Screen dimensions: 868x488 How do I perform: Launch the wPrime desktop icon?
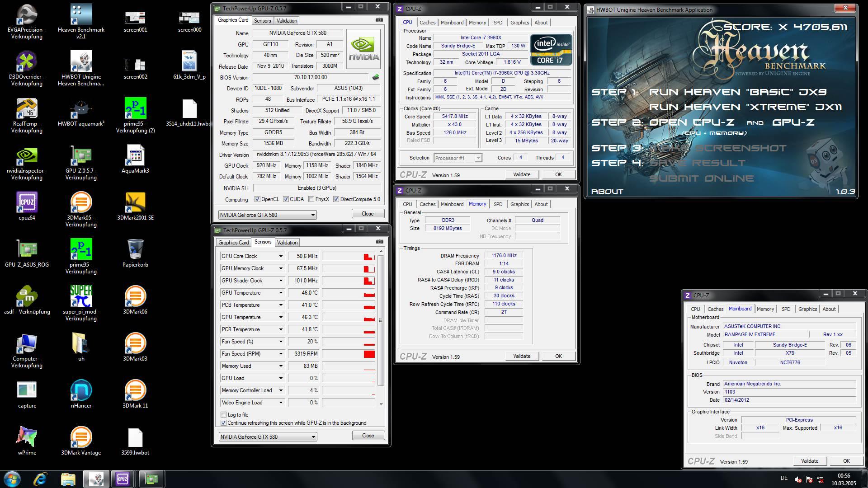pyautogui.click(x=27, y=441)
